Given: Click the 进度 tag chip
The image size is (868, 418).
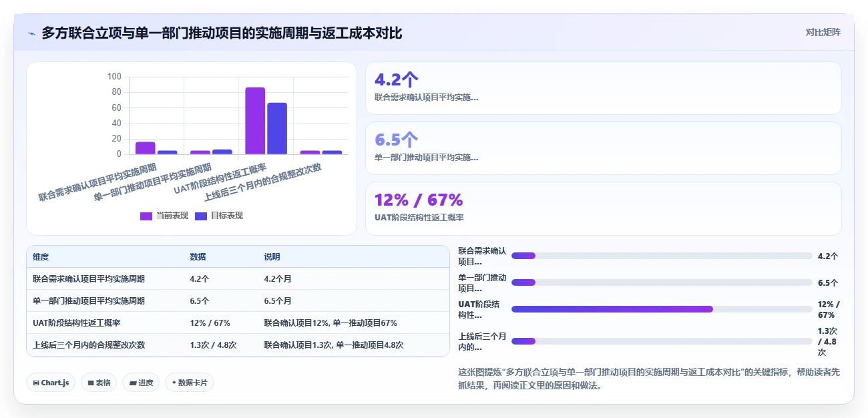Looking at the screenshot, I should pyautogui.click(x=141, y=383).
